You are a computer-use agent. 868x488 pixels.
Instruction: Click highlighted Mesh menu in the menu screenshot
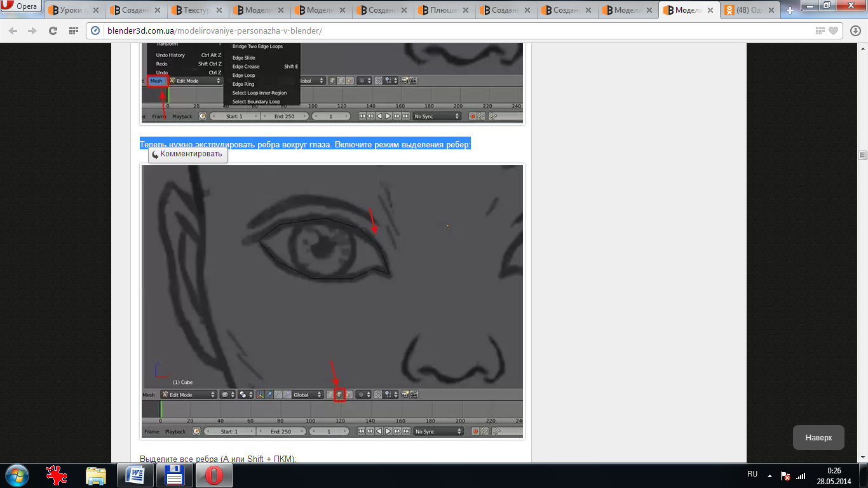(x=157, y=81)
